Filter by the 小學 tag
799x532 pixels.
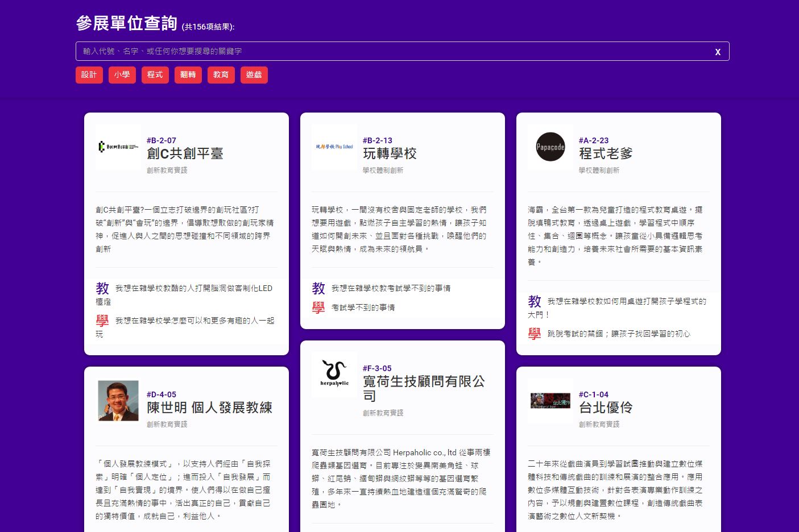[x=122, y=75]
